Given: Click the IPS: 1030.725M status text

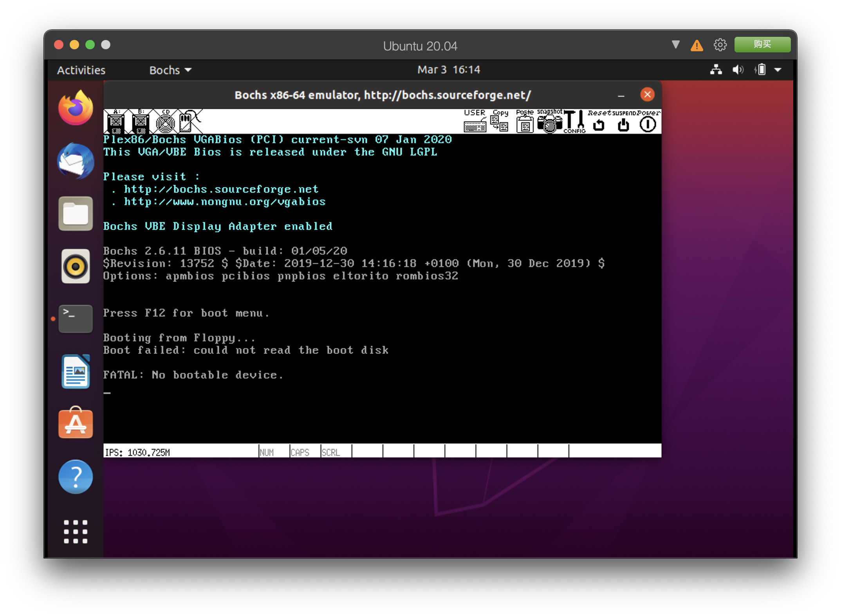Looking at the screenshot, I should click(x=137, y=452).
